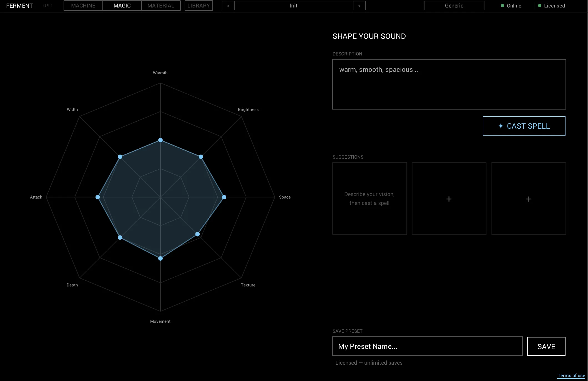Click the Movement axis control point
588x381 pixels.
160,258
